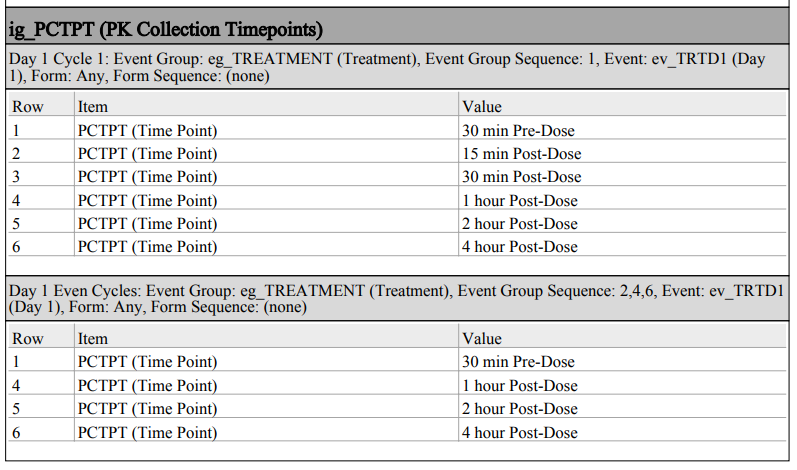The height and width of the screenshot is (470, 797).
Task: Click the Day 1 Even Cycles event description
Action: (x=395, y=299)
